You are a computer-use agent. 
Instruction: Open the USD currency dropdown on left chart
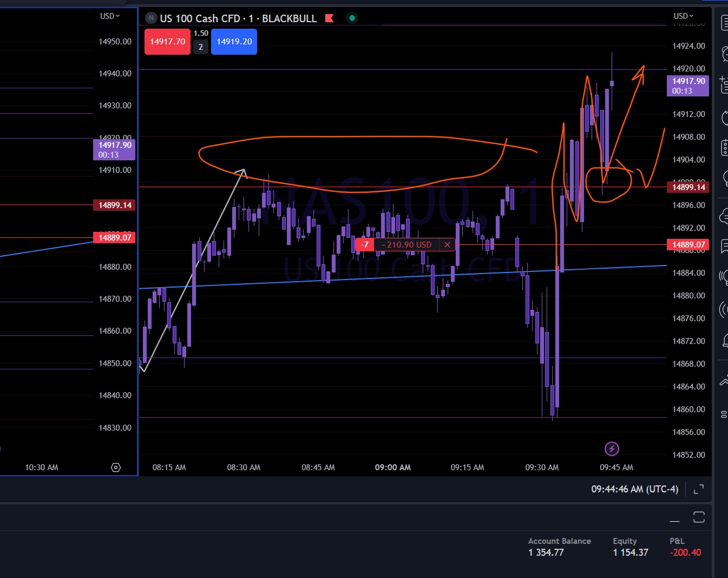coord(110,16)
